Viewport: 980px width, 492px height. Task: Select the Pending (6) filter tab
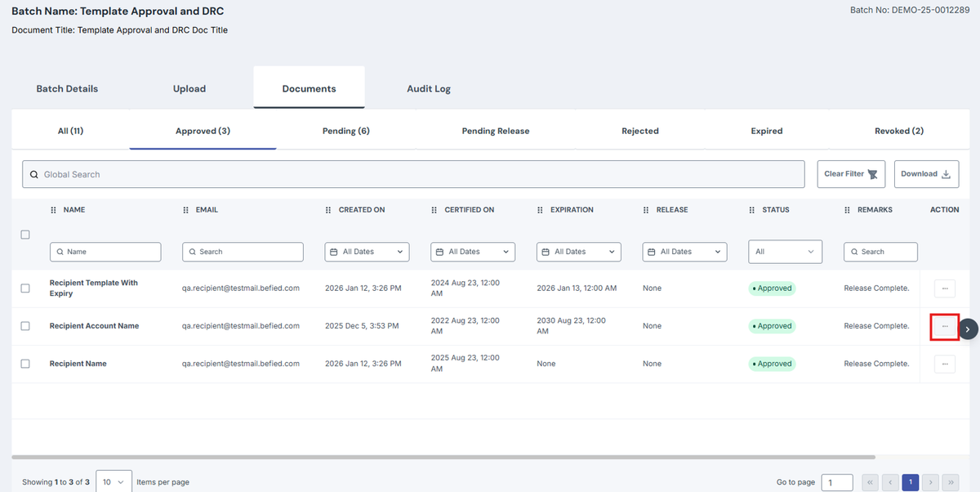(x=346, y=131)
